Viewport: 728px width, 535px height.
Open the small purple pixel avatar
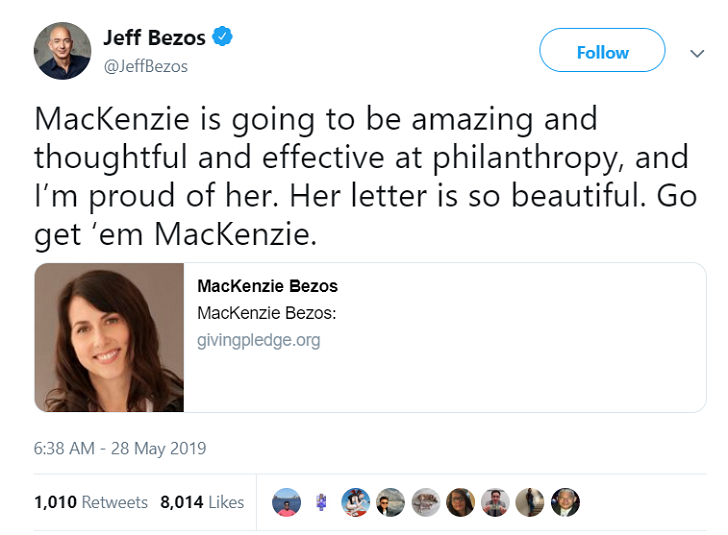(321, 502)
